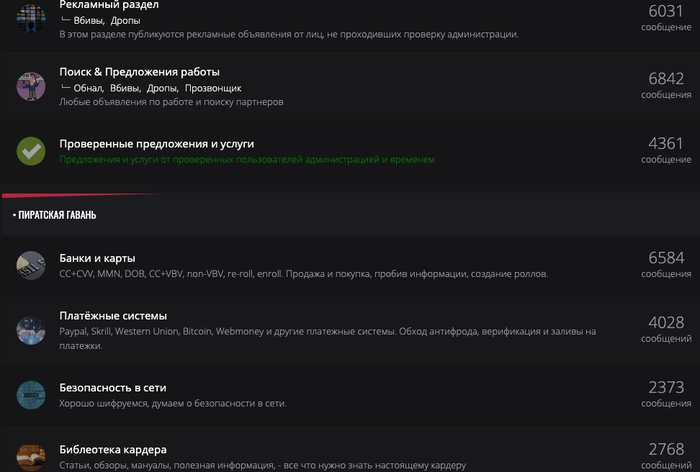Open the Платёжные системы forum title
The width and height of the screenshot is (700, 472).
[x=113, y=316]
